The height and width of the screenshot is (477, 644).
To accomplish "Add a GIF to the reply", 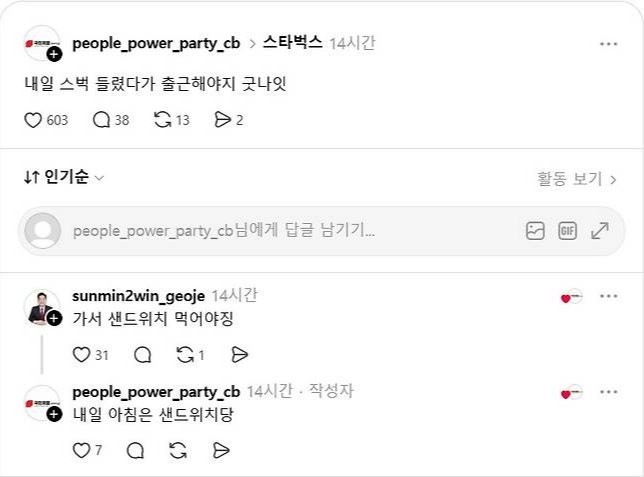I will tap(568, 230).
